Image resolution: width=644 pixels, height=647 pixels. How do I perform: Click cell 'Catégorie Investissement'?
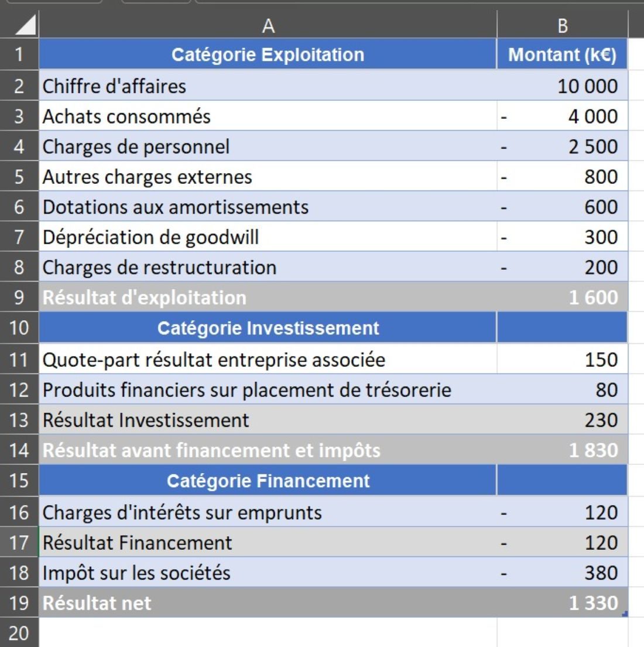pos(268,328)
